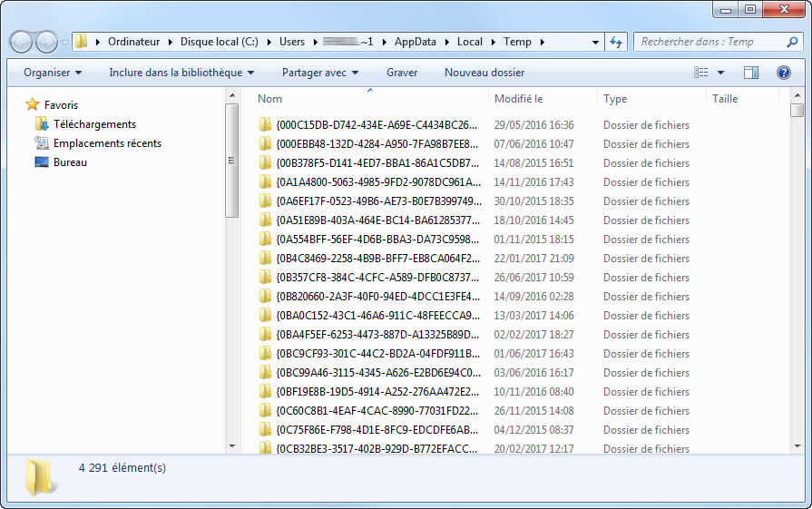812x509 pixels.
Task: Open the view options dropdown arrow
Action: coord(721,73)
